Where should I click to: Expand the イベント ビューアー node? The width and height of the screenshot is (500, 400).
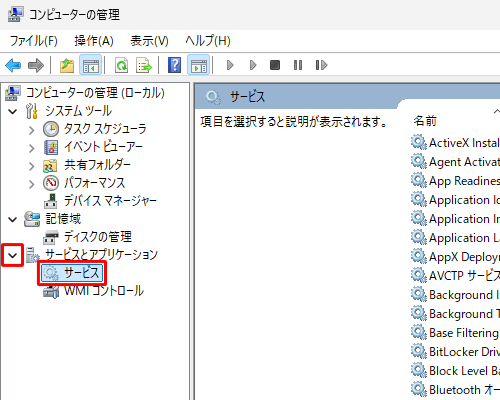pos(31,148)
